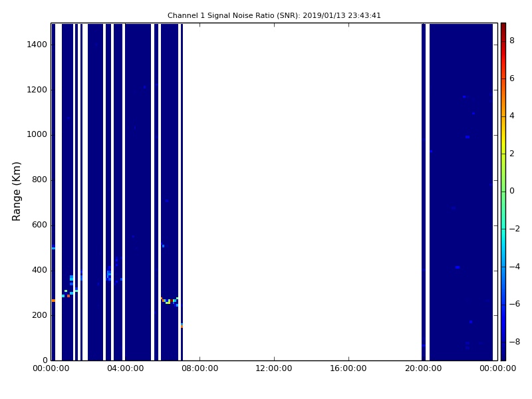Click the 12:00:00 time axis label
The image size is (532, 399).
point(274,368)
